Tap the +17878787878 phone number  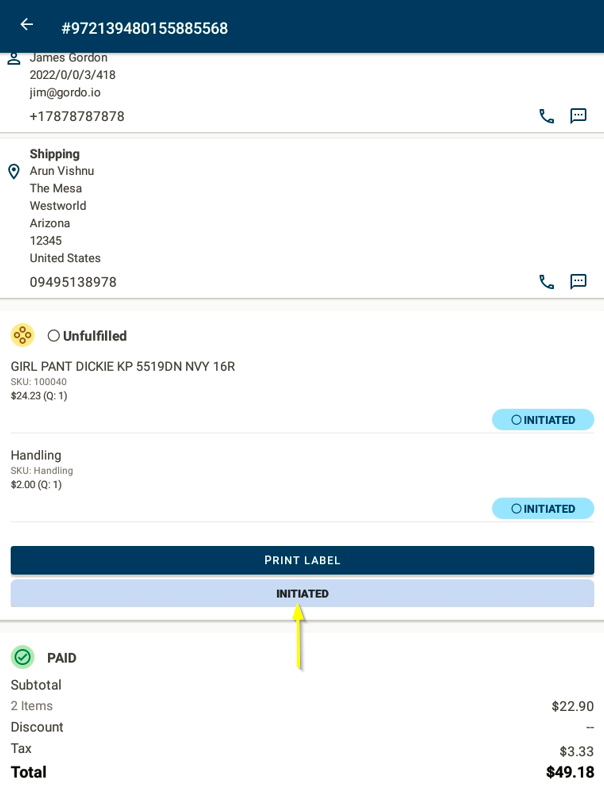pos(77,116)
